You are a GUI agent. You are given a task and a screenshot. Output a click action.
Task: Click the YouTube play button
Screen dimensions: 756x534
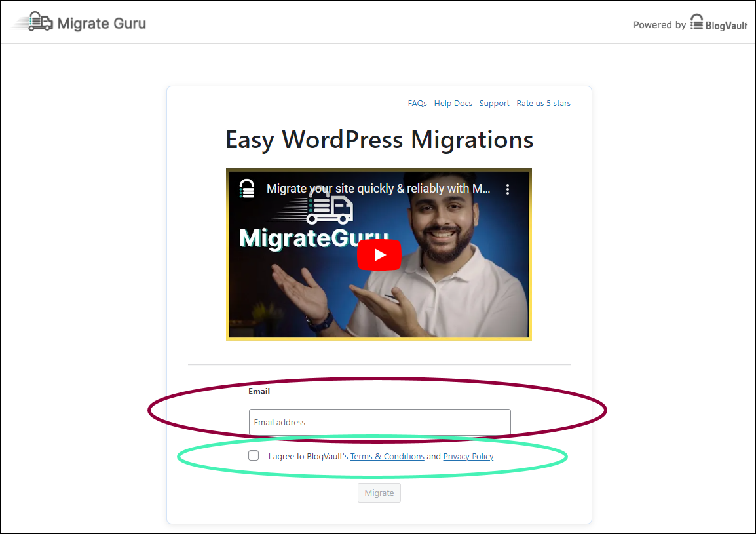(379, 255)
